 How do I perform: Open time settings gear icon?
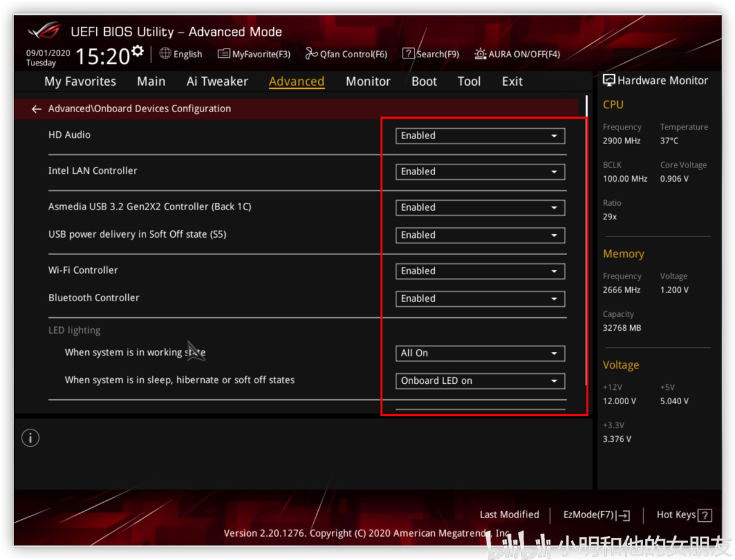[138, 51]
